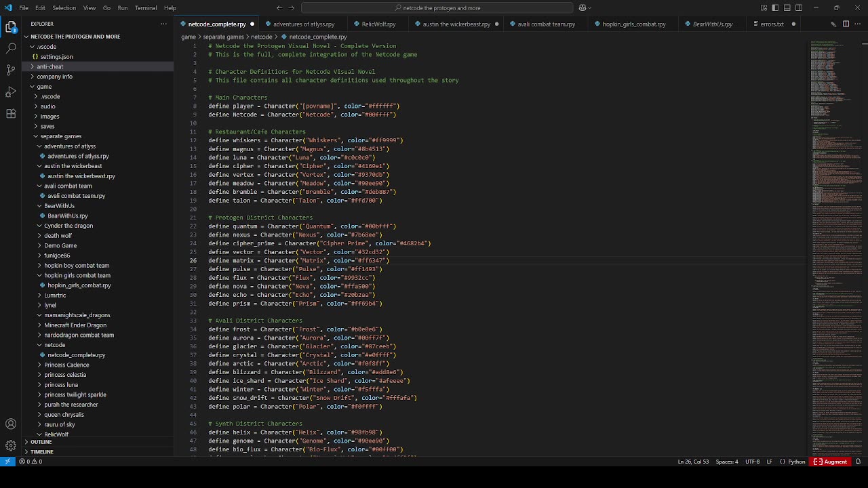Open the Accounts menu icon

coord(11,424)
